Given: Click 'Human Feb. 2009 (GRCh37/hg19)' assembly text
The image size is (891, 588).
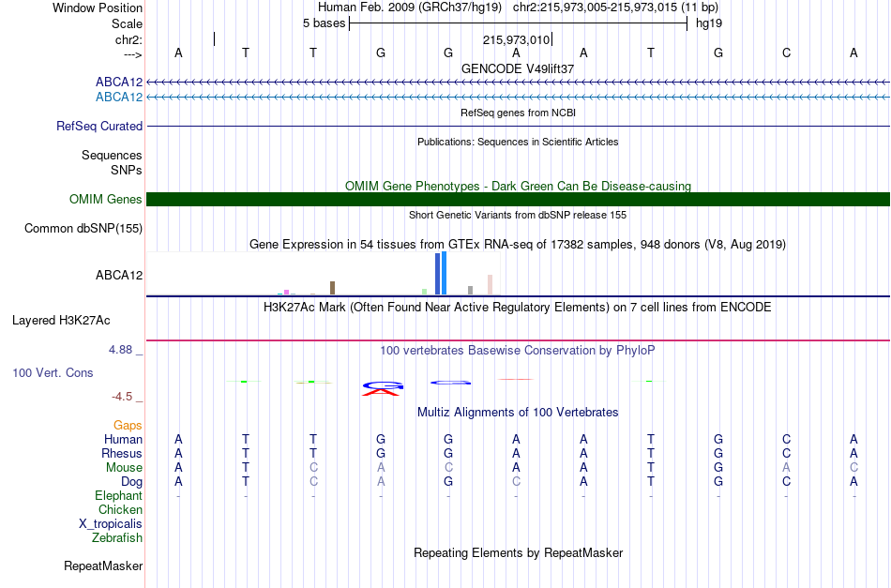Looking at the screenshot, I should pos(410,8).
